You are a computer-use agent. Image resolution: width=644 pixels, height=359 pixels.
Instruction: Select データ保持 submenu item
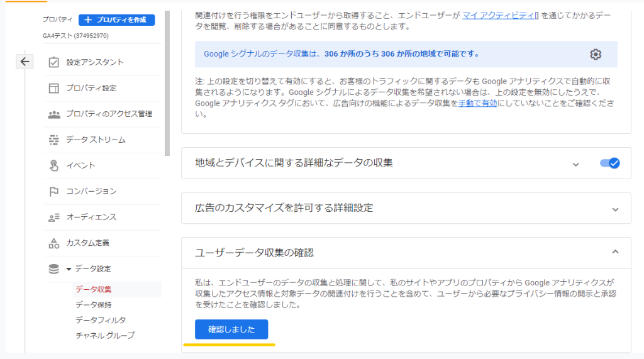(93, 305)
